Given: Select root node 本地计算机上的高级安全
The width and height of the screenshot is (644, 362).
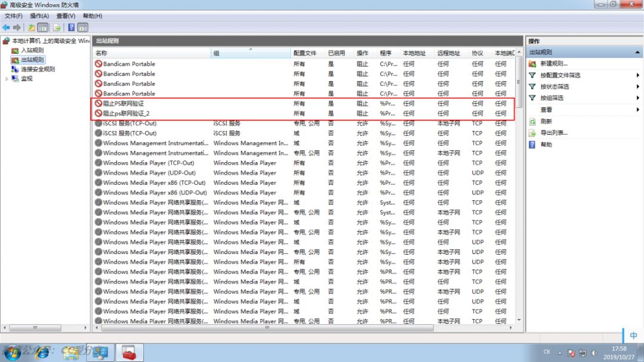Looking at the screenshot, I should [50, 41].
